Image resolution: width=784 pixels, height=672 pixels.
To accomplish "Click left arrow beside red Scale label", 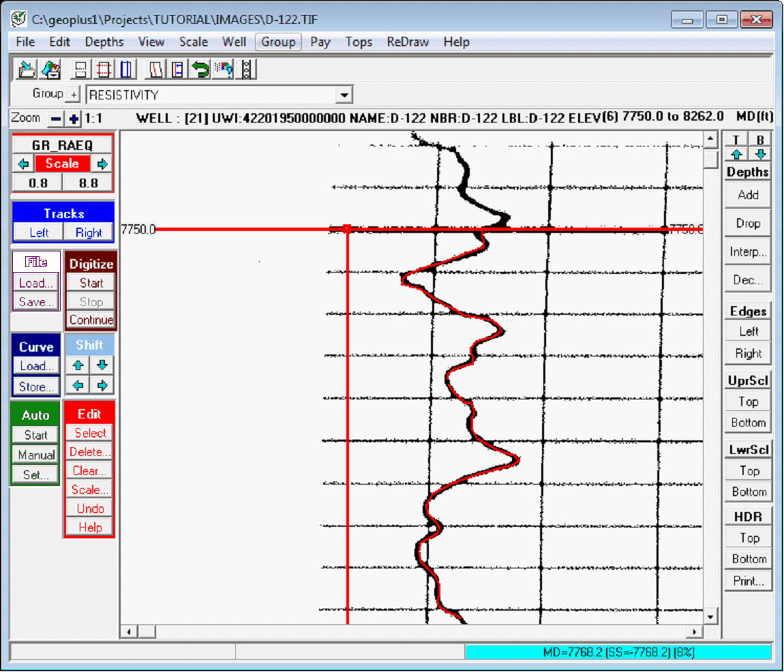I will click(24, 164).
